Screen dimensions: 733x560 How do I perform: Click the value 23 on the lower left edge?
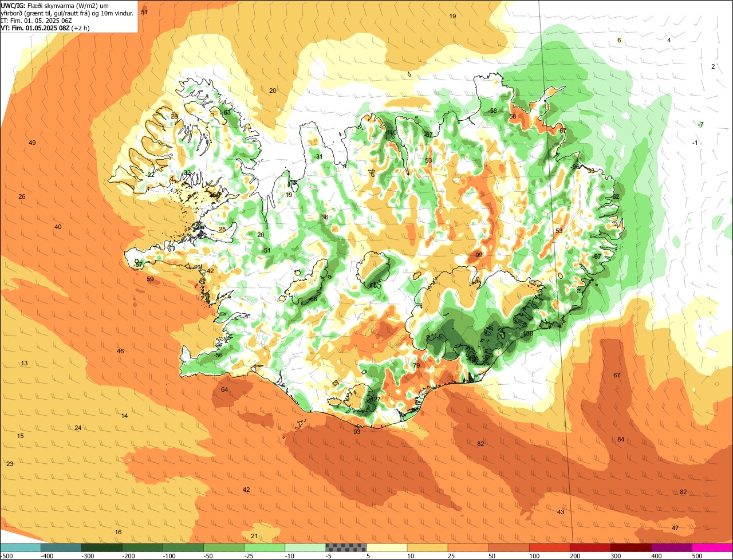coord(10,464)
